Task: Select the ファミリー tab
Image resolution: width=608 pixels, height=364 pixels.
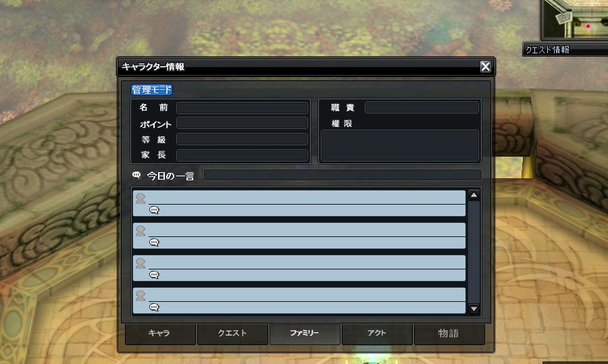Action: point(305,334)
